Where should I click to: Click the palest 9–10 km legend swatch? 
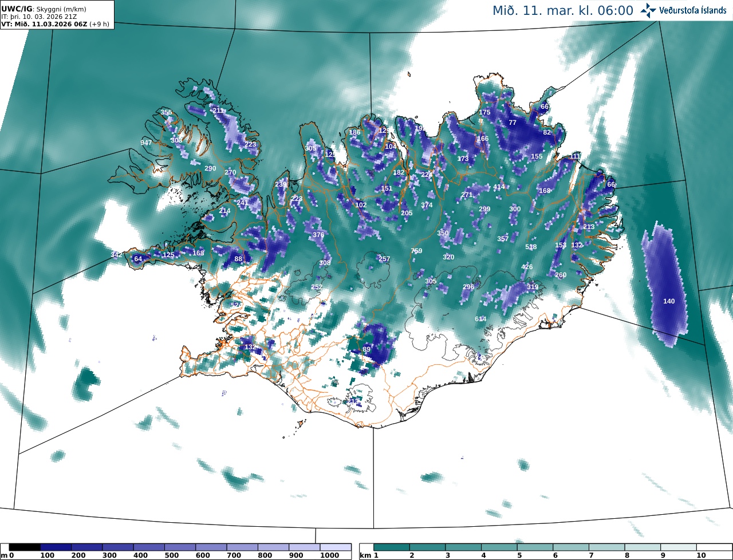tap(679, 548)
